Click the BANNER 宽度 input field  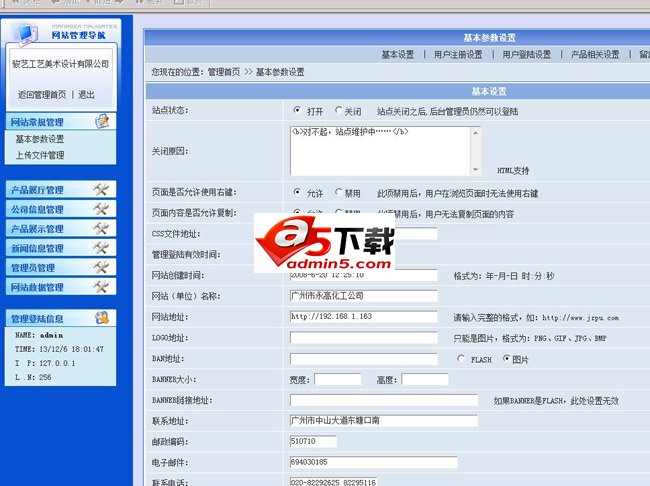click(337, 379)
